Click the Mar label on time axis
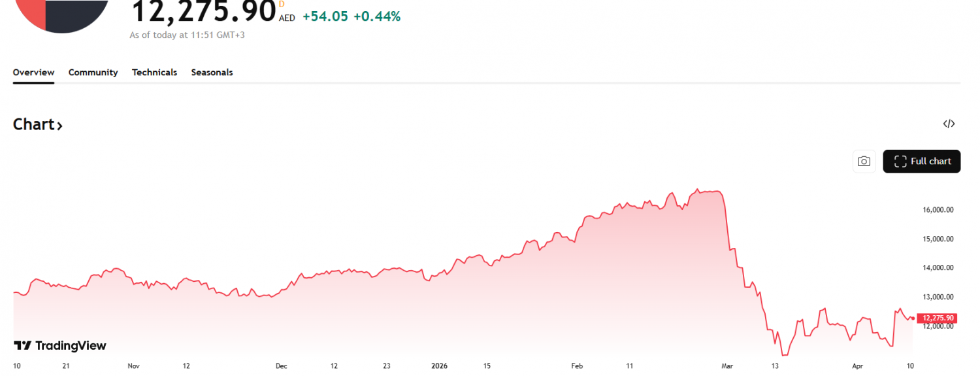Viewport: 980px width, 376px height. click(x=727, y=366)
